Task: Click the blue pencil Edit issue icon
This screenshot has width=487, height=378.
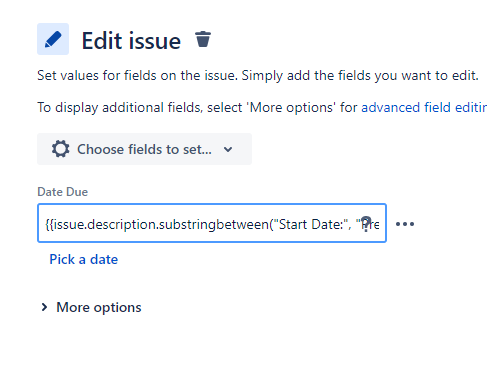Action: [x=53, y=39]
